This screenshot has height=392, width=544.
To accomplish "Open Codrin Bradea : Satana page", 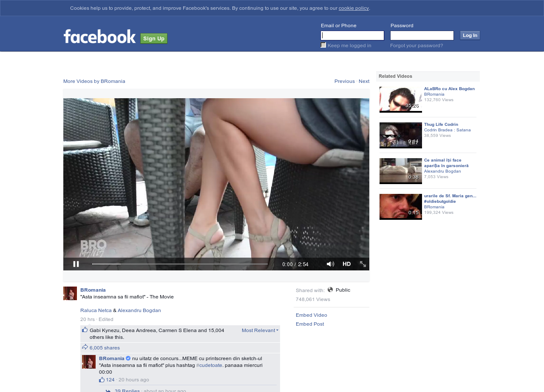I will [448, 130].
